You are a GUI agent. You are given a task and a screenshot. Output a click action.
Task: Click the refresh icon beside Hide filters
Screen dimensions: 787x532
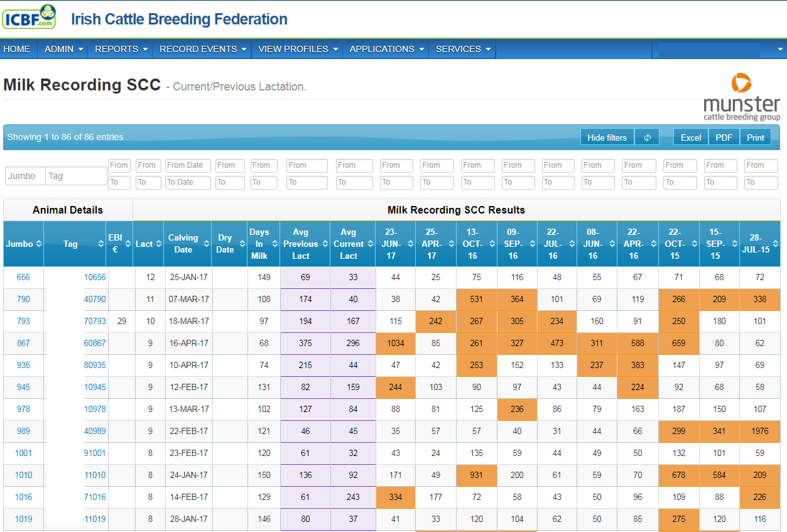pos(647,138)
